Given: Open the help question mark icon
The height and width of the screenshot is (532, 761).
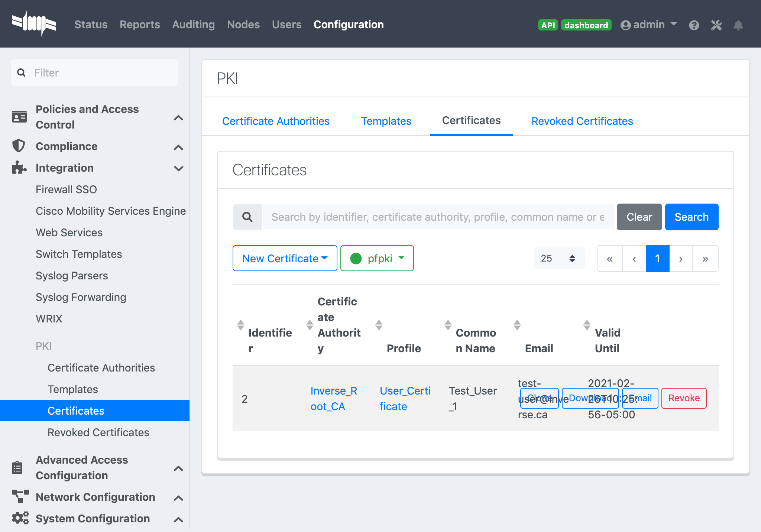Looking at the screenshot, I should [x=694, y=25].
